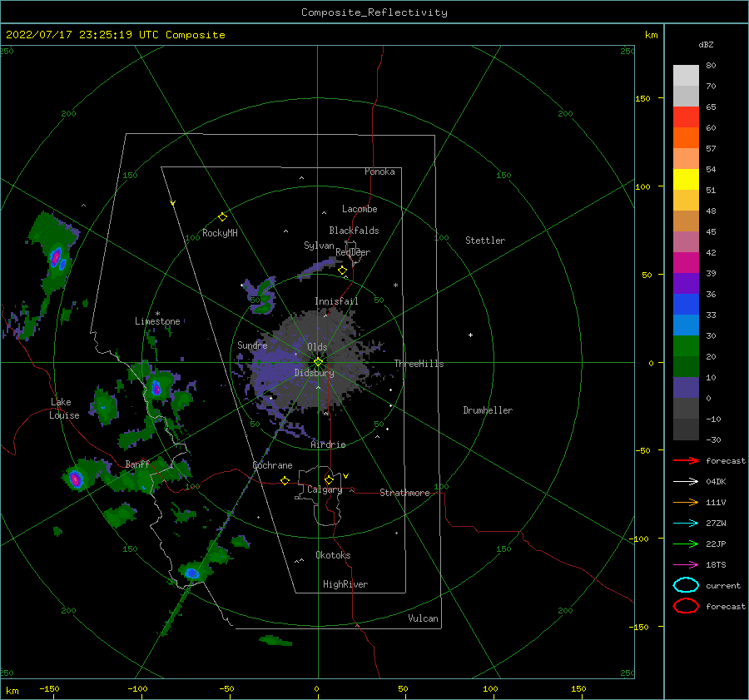Click the Blackfalds label
Viewport: 749px width, 700px height.
coord(354,231)
